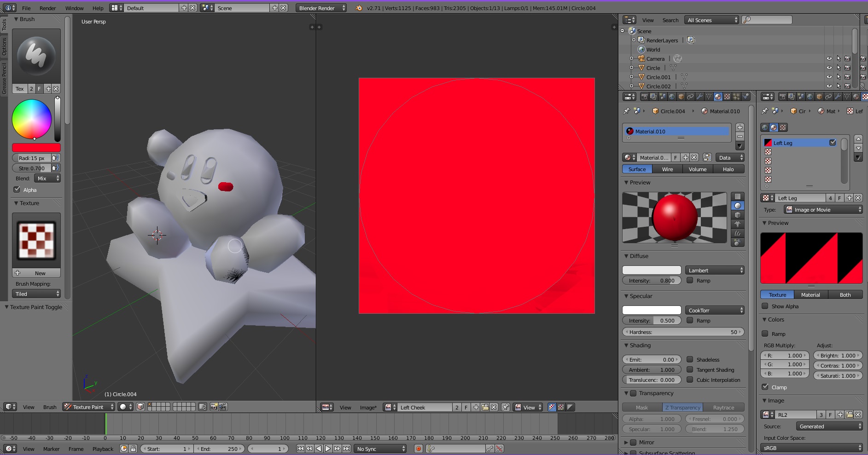Viewport: 868px width, 455px height.
Task: Open image file via folder icon in image editor
Action: pyautogui.click(x=485, y=407)
